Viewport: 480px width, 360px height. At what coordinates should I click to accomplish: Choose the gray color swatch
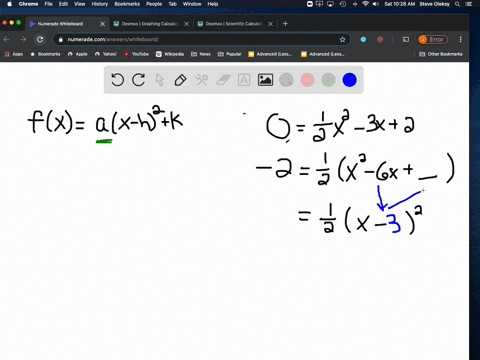point(286,80)
